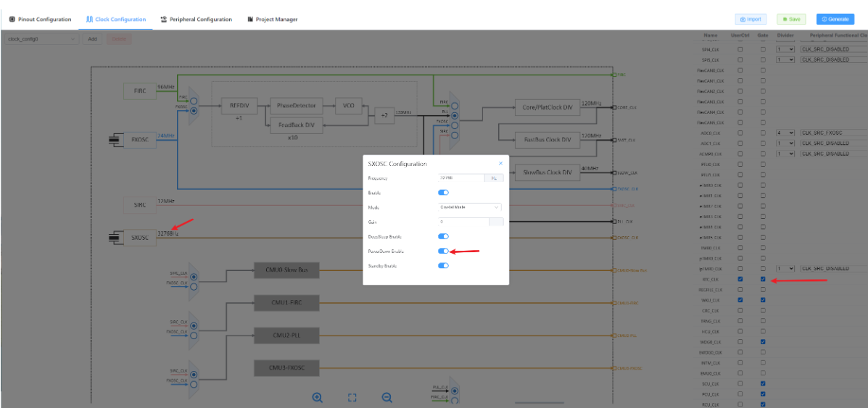Image resolution: width=868 pixels, height=408 pixels.
Task: Click the fit-to-screen icon
Action: 352,397
